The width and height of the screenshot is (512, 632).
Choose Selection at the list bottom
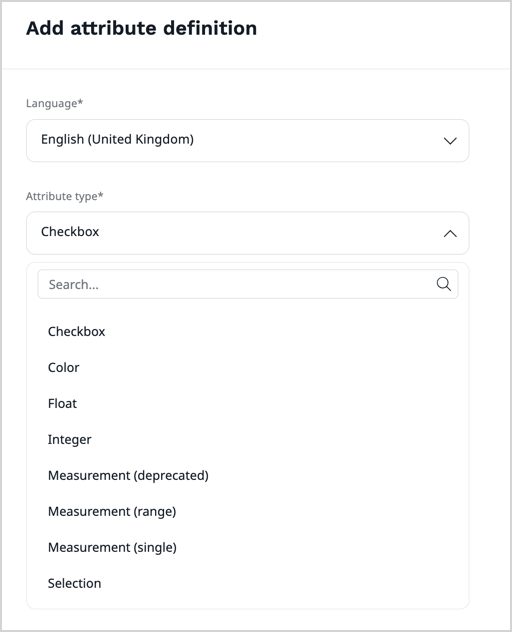248,583
